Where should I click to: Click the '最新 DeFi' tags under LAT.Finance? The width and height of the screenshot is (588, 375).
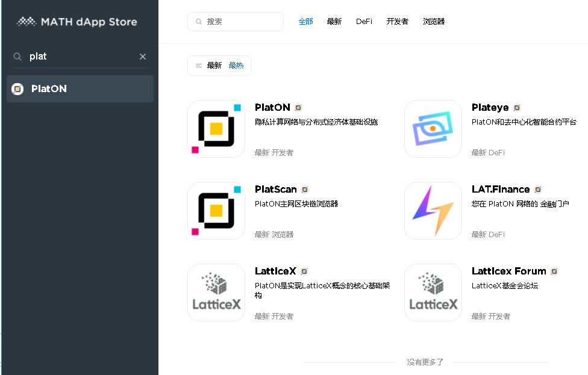488,235
